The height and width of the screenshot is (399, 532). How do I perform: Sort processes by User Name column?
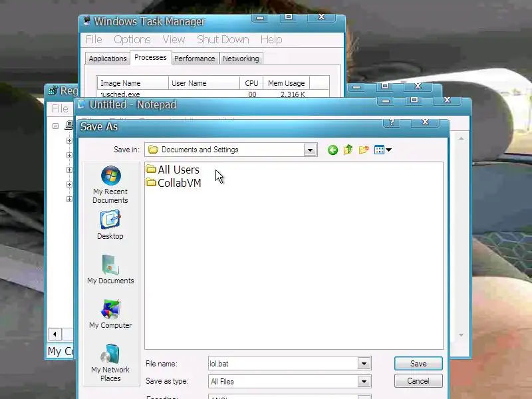point(204,82)
